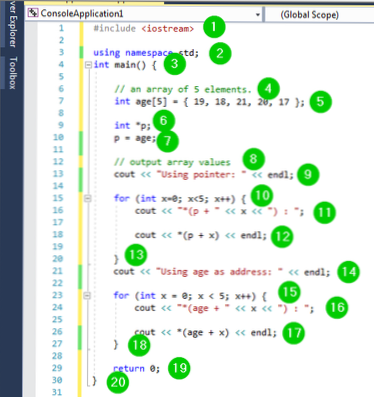Click the return 0; statement
374x397 pixels.
(x=136, y=369)
